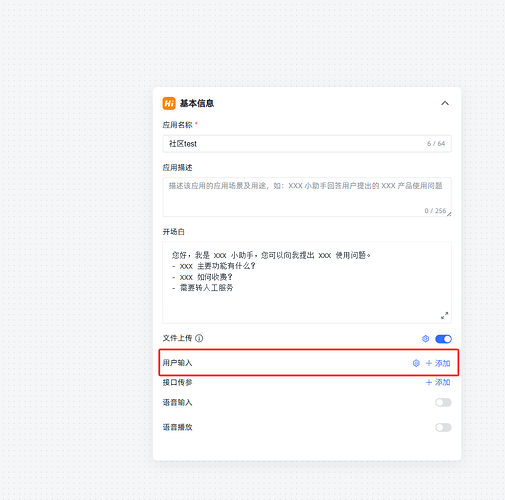Enable the 语音播放 toggle
The height and width of the screenshot is (500, 505).
(443, 427)
